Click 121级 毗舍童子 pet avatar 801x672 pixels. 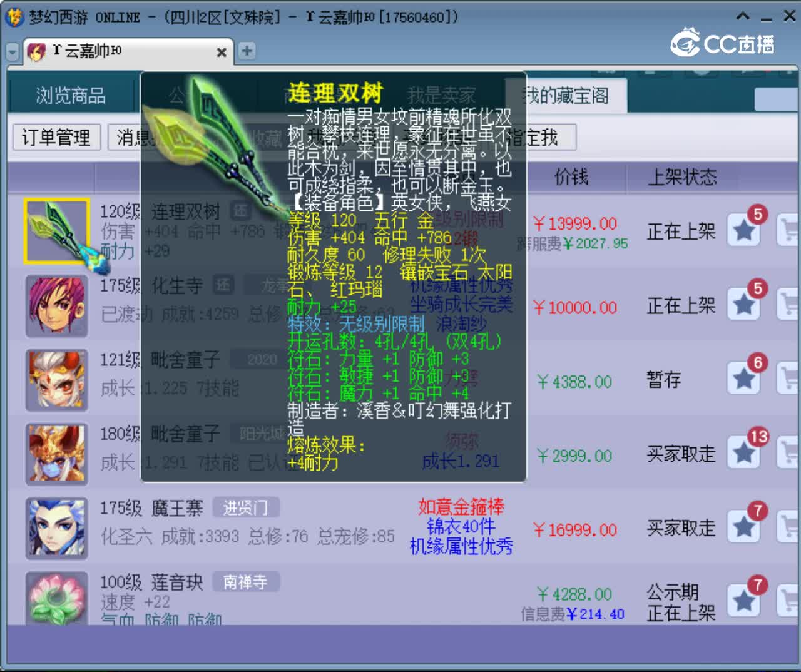57,380
